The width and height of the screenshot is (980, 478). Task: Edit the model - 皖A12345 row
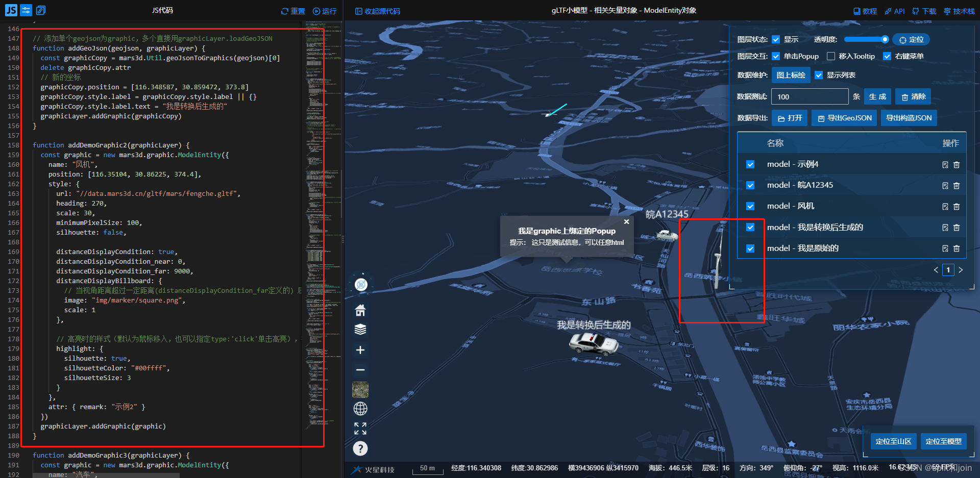pos(945,186)
